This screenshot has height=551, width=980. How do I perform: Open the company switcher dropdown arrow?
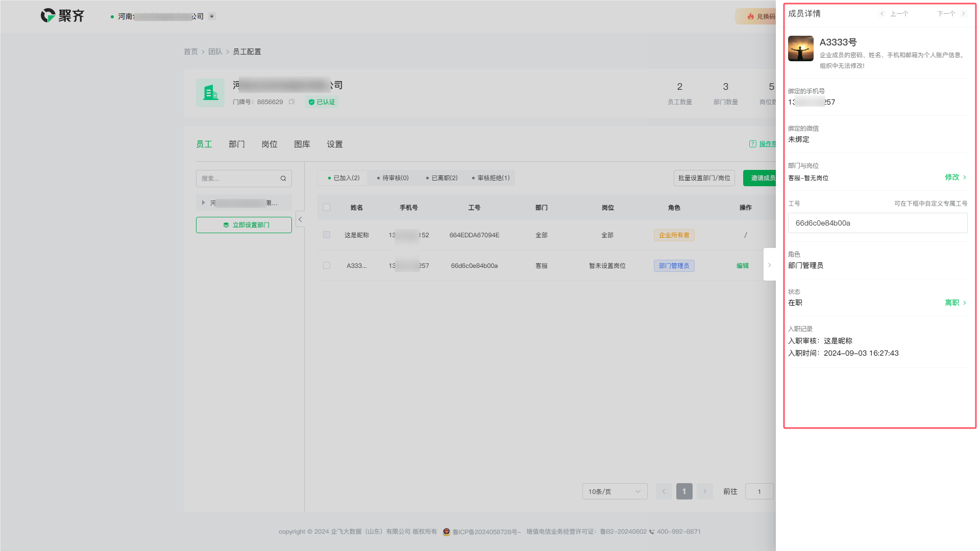pos(212,16)
